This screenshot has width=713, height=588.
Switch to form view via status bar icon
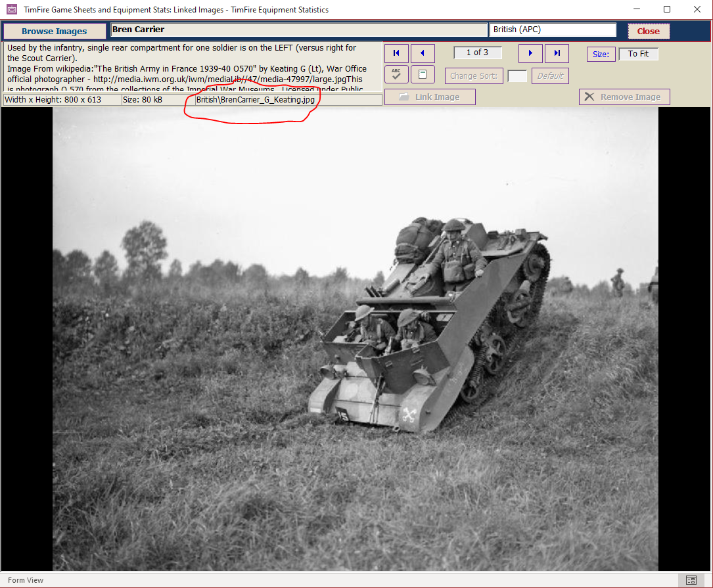pos(691,580)
